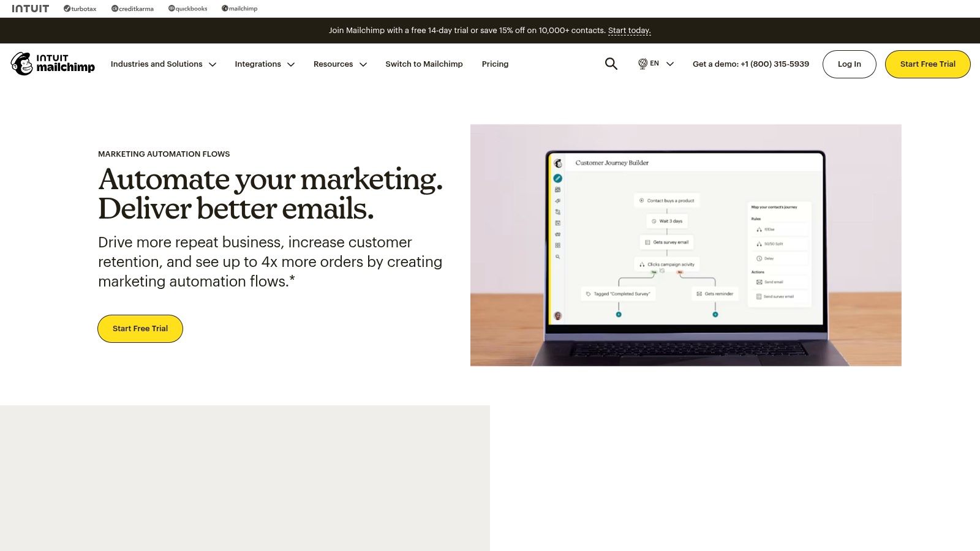980x551 pixels.
Task: Open the TurboTax link in top bar
Action: pyautogui.click(x=80, y=9)
